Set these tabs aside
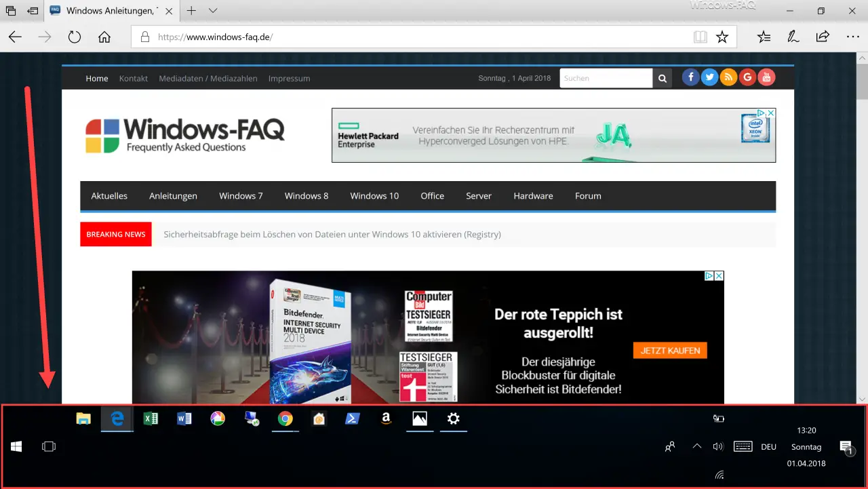The height and width of the screenshot is (489, 868). pyautogui.click(x=33, y=11)
